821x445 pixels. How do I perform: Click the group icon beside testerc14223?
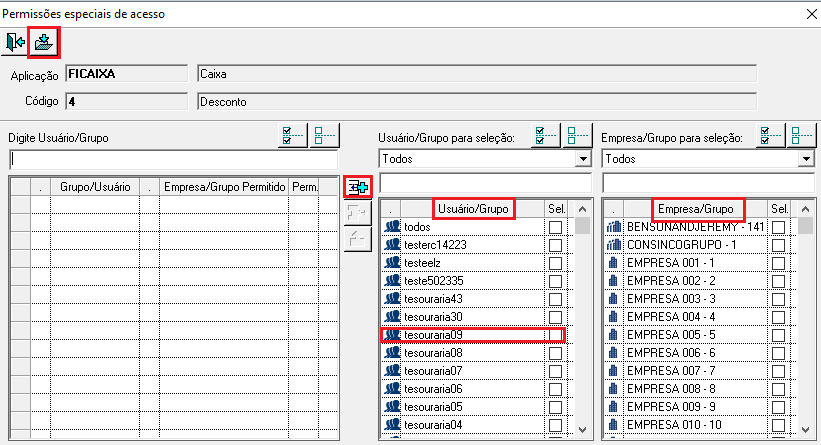392,244
